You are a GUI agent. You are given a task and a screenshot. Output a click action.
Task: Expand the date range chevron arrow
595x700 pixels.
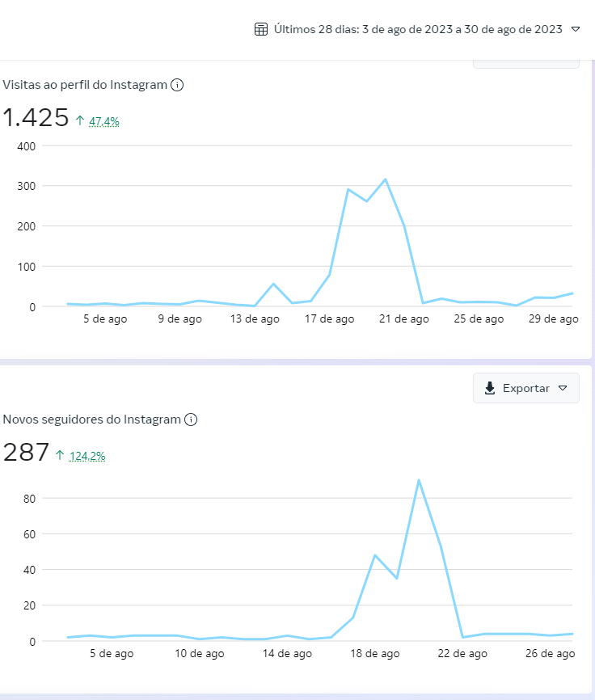(576, 29)
